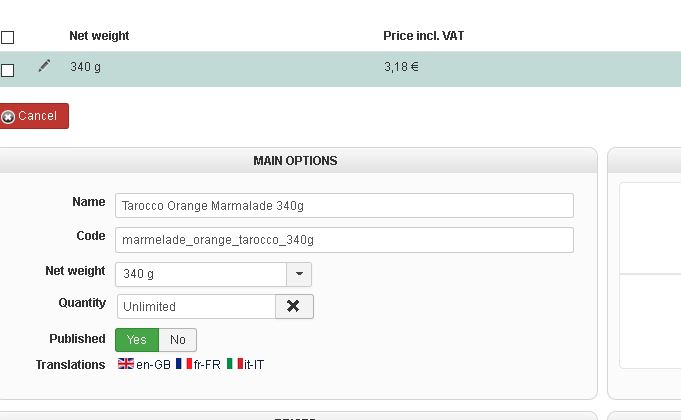
Task: Focus the Quantity Unlimited input field
Action: [x=196, y=306]
